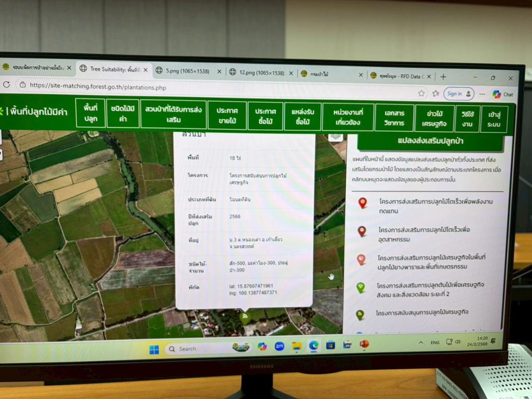The image size is (532, 399).
Task: Open a new browser tab
Action: pyautogui.click(x=443, y=76)
